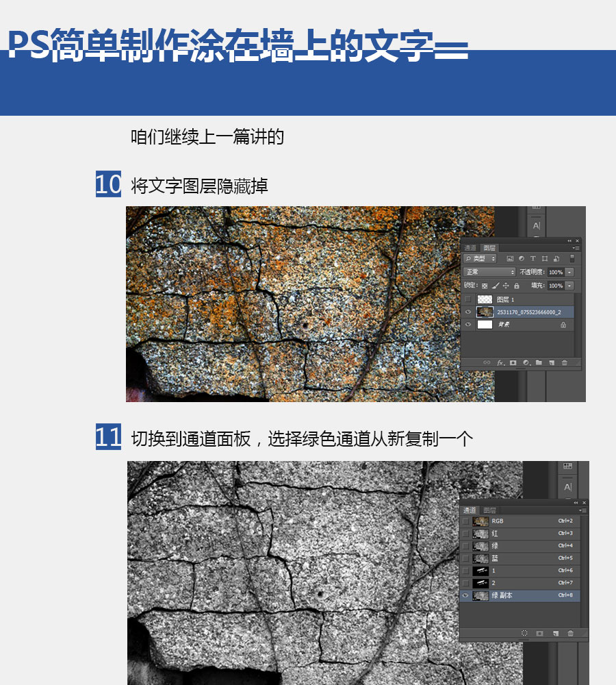Enable the lock transparent pixels icon
The width and height of the screenshot is (616, 685).
tap(485, 286)
